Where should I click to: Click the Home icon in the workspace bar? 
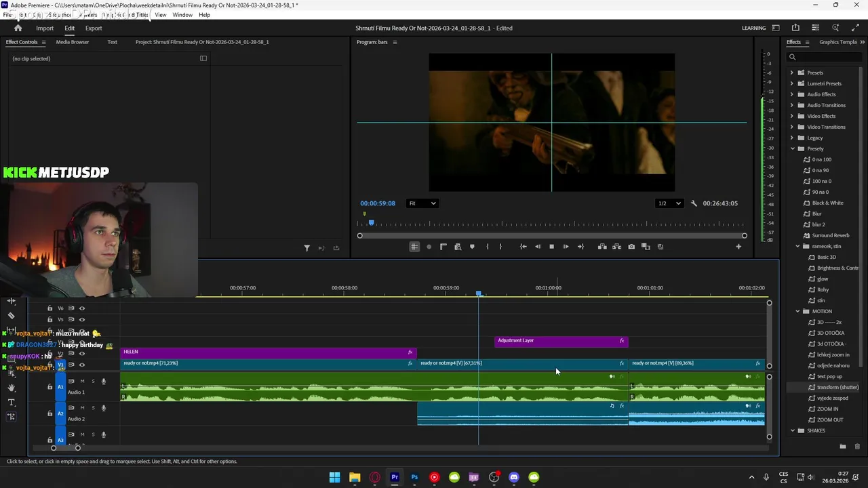point(18,28)
